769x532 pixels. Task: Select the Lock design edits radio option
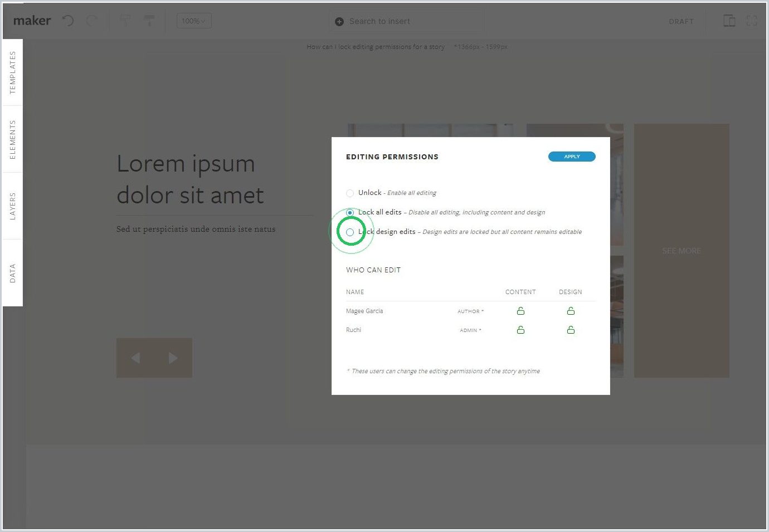coord(350,232)
